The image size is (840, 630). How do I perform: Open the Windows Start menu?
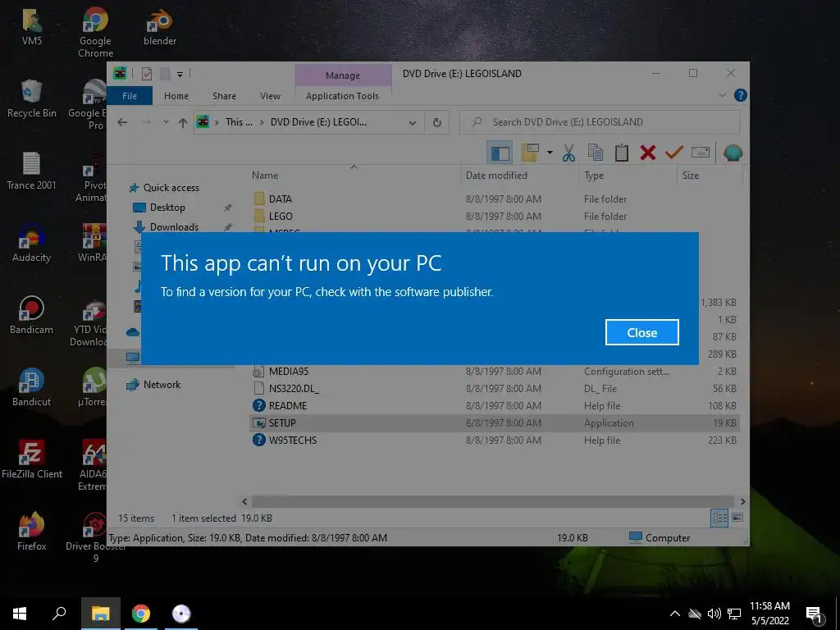point(20,614)
